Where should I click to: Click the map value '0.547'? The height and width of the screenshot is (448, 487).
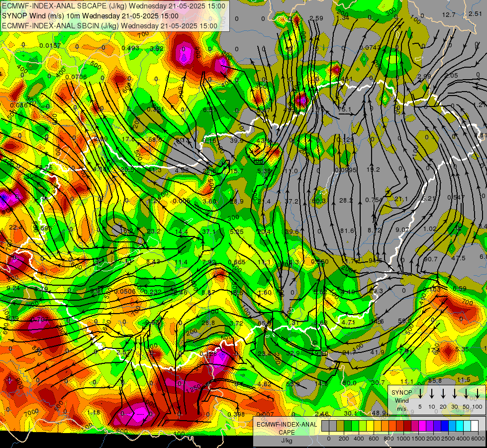(x=456, y=198)
